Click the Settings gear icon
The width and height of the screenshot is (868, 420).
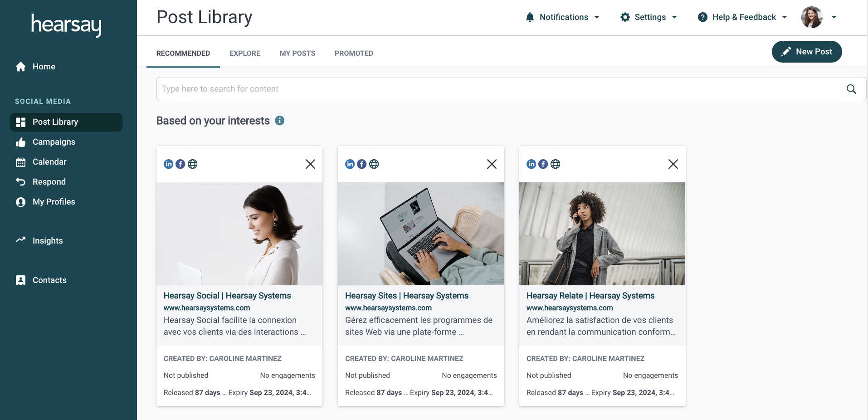pyautogui.click(x=625, y=17)
